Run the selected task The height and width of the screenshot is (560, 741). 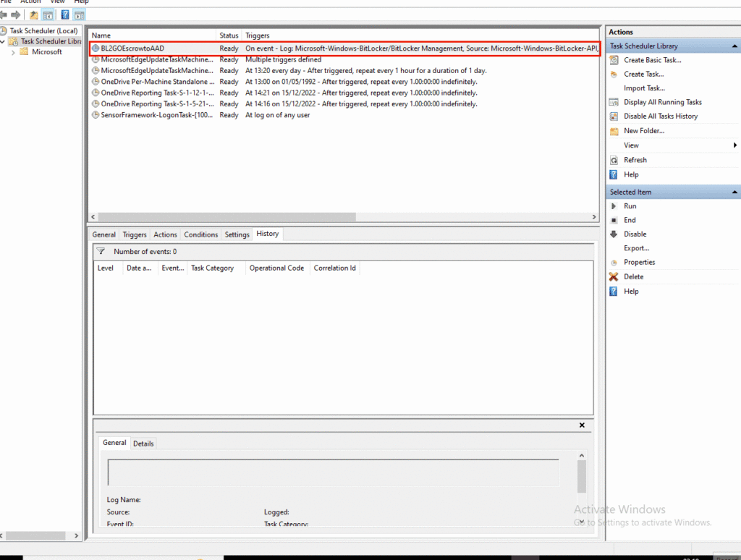click(630, 206)
